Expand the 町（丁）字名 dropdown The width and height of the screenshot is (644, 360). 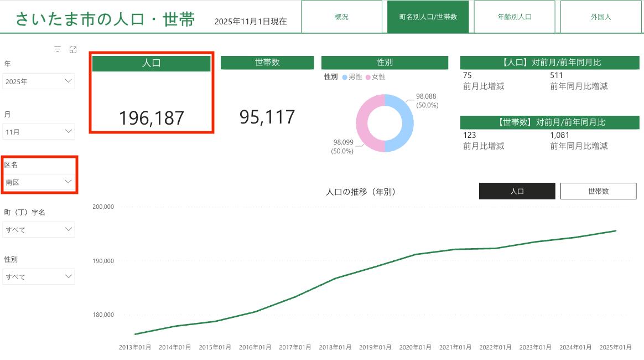click(x=39, y=229)
